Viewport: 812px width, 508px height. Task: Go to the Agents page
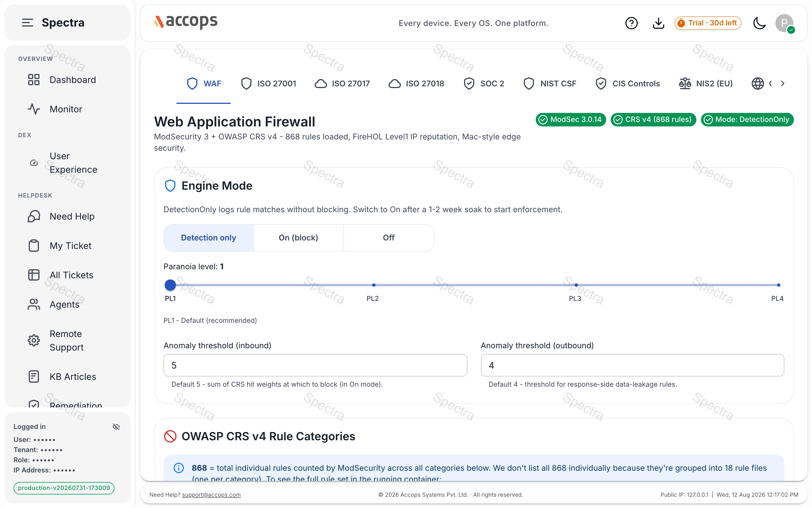point(67,305)
